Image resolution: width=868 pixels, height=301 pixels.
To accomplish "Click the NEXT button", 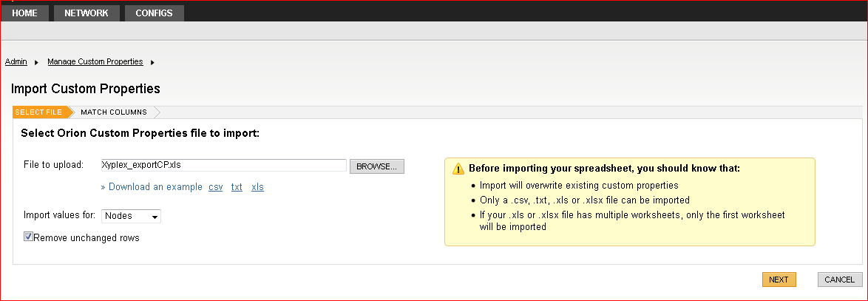I will [x=779, y=280].
